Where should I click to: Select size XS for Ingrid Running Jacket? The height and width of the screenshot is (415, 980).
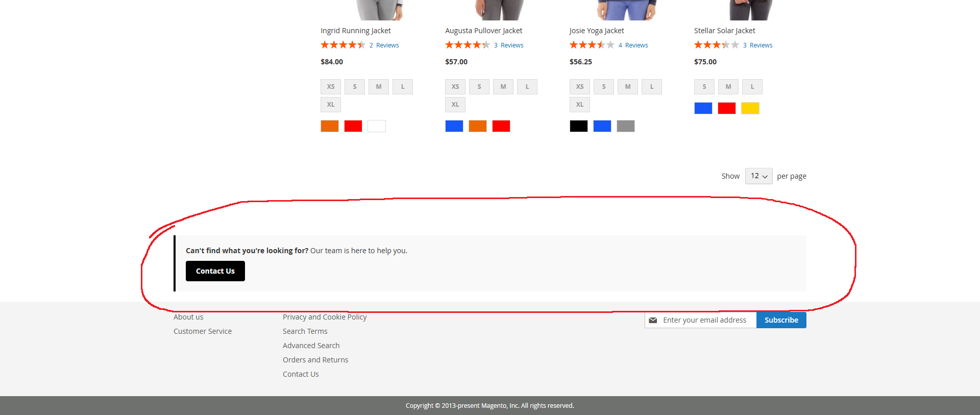pyautogui.click(x=331, y=87)
